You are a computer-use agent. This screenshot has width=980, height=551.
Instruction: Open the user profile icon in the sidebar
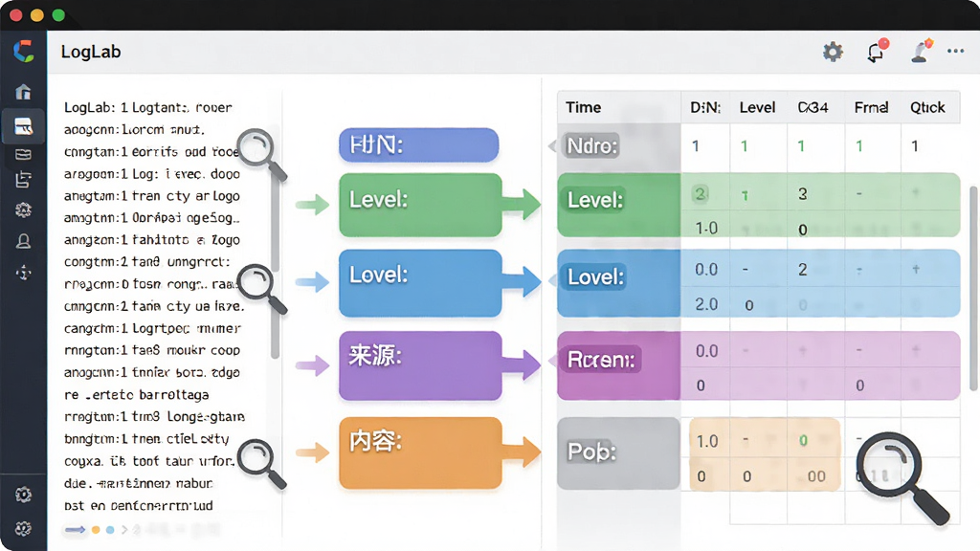pyautogui.click(x=23, y=241)
